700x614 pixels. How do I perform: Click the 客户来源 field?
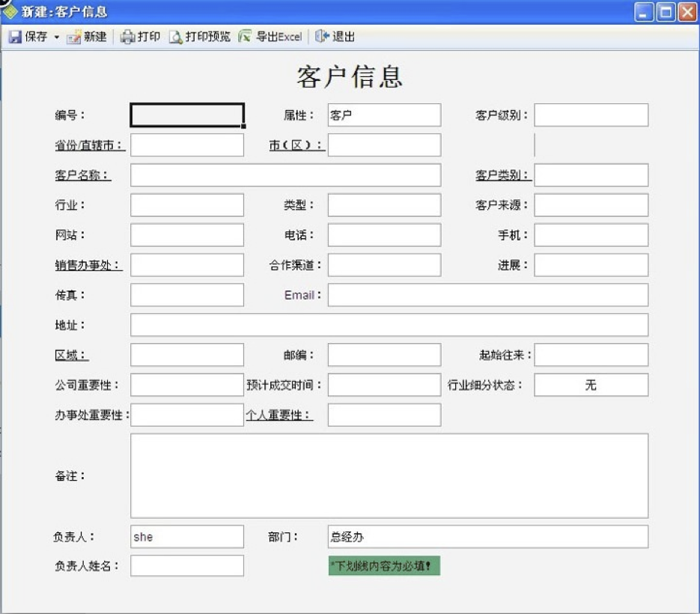coord(591,205)
